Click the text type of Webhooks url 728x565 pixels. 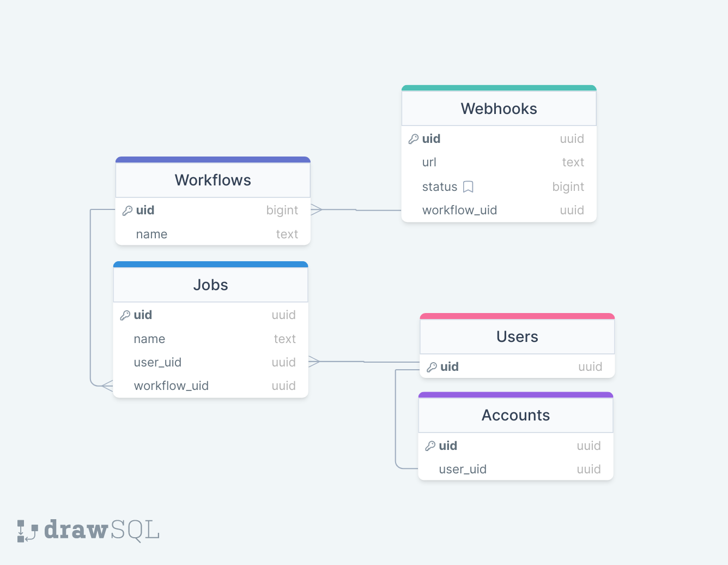573,163
